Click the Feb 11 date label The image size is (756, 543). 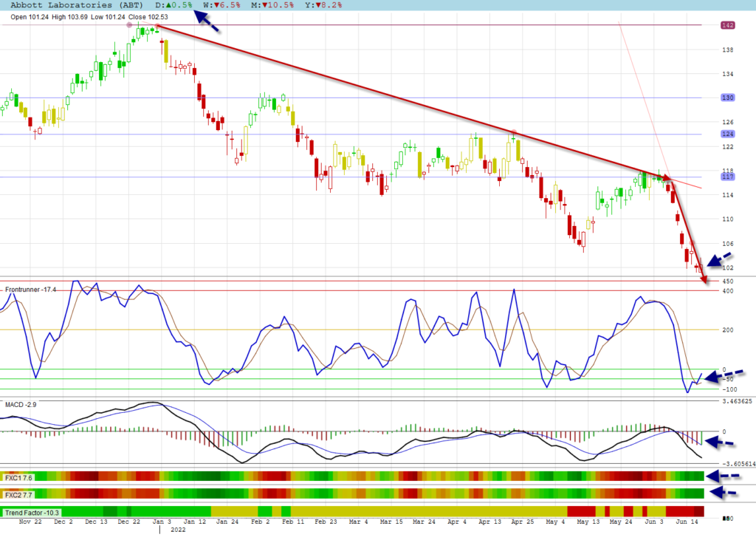click(292, 522)
